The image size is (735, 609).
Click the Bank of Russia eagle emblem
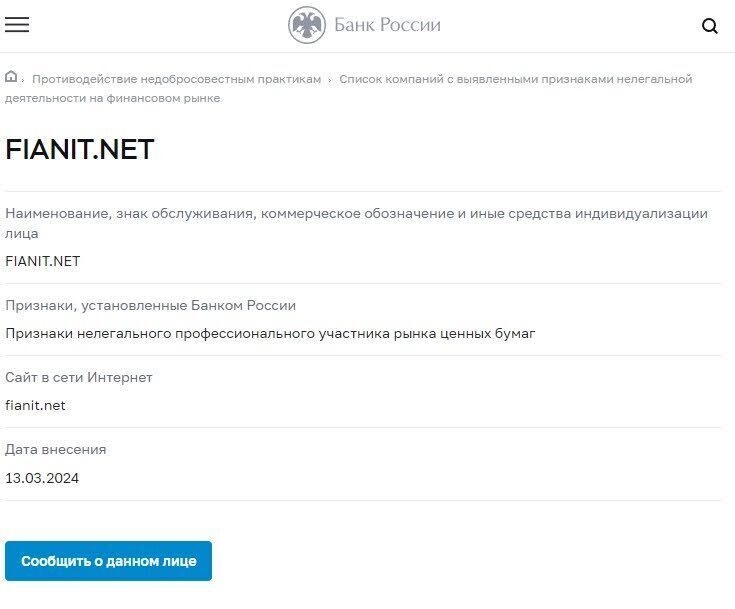[x=307, y=25]
